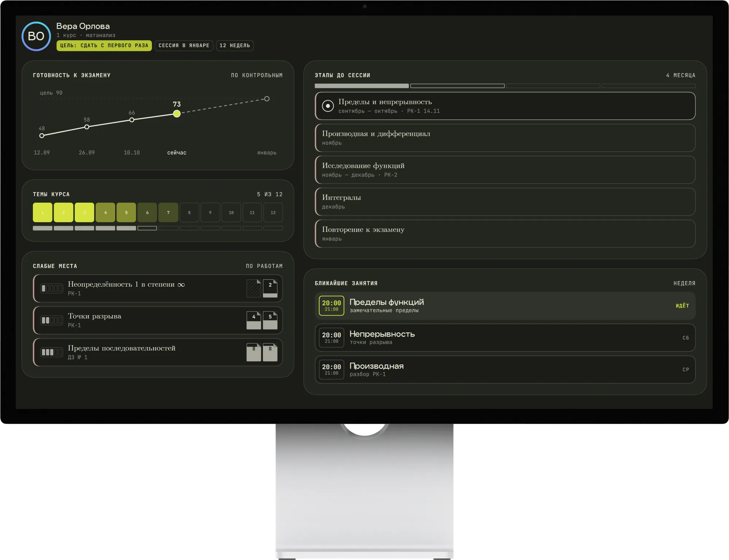Select course topic tile 6

pyautogui.click(x=147, y=212)
